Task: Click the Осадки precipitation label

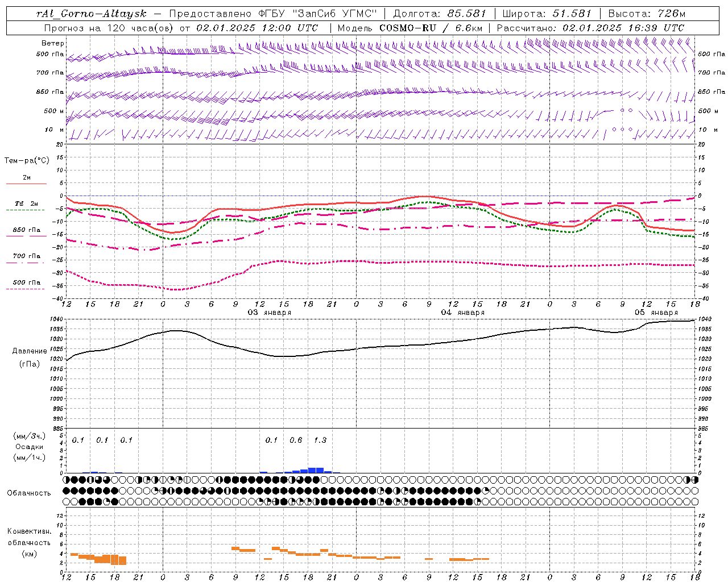Action: pos(30,447)
